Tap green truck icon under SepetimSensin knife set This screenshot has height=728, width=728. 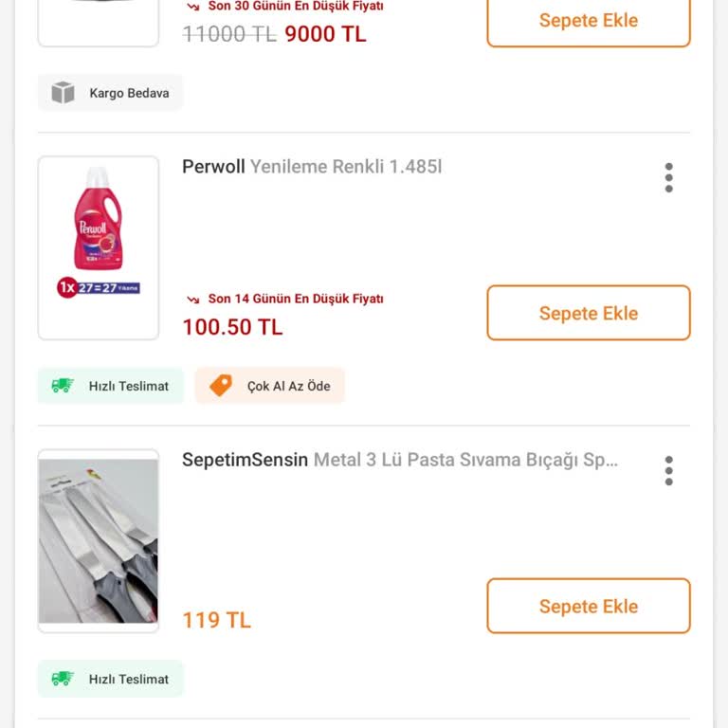click(63, 679)
